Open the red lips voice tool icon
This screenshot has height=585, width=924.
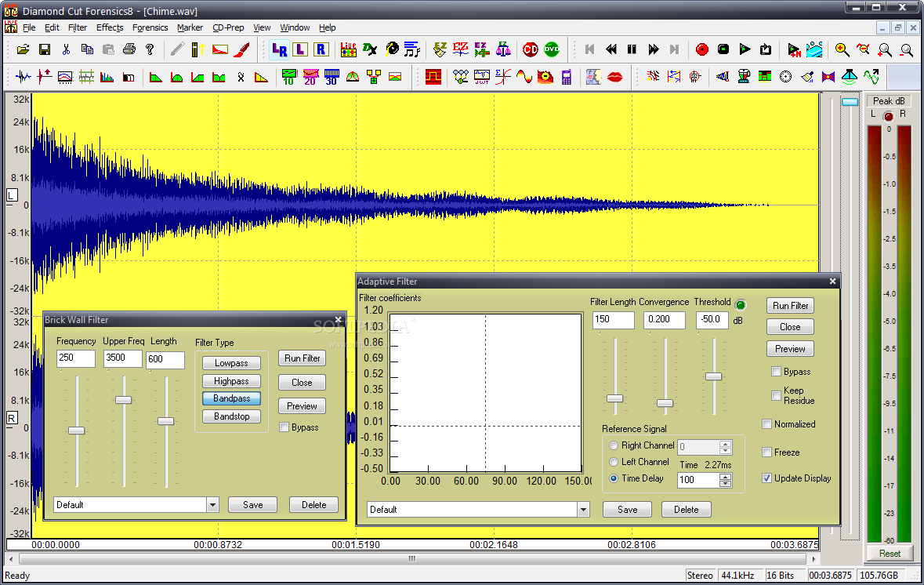click(614, 77)
